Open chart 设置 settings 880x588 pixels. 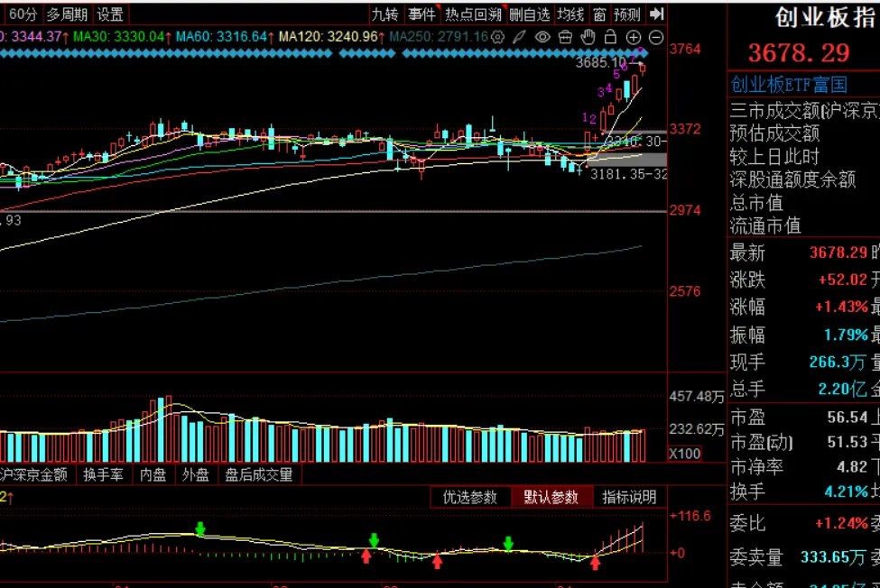(110, 14)
